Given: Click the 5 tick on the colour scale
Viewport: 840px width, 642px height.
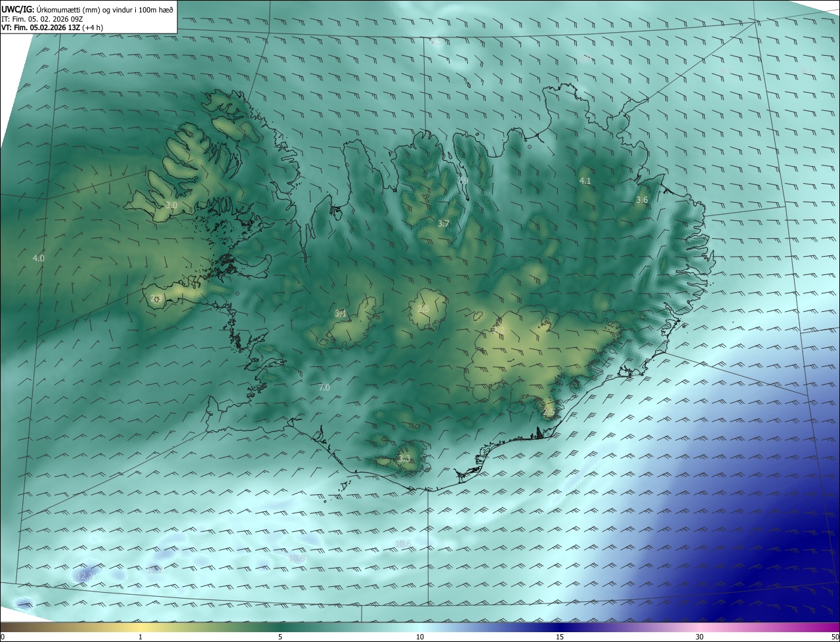Looking at the screenshot, I should coord(280,637).
